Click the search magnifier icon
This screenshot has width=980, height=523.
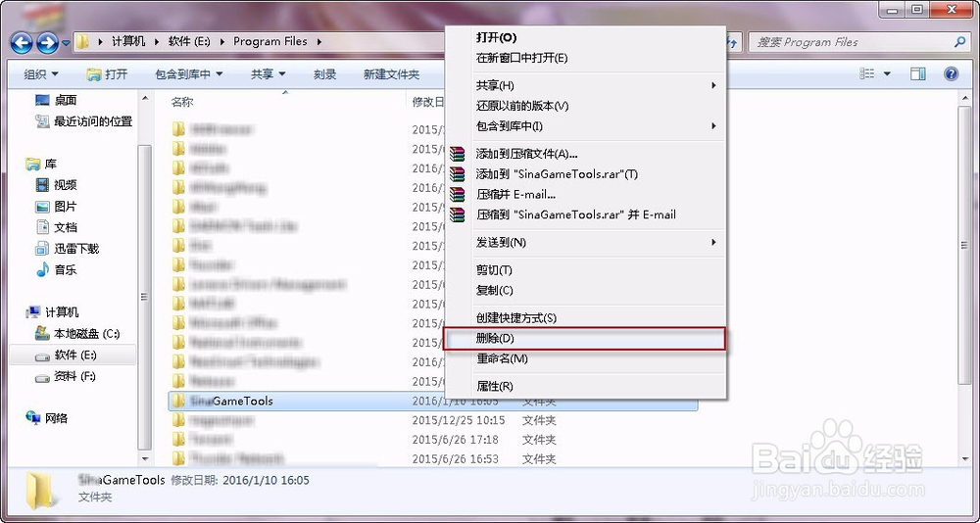pos(960,42)
